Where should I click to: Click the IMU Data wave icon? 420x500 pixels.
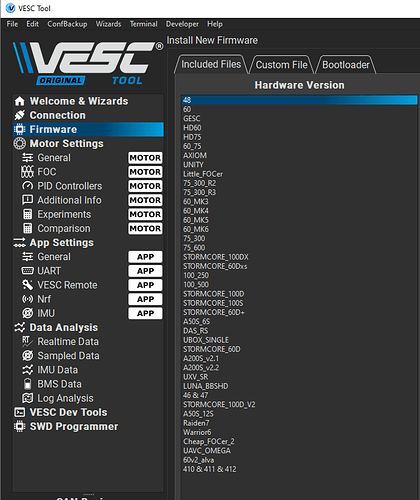point(28,370)
